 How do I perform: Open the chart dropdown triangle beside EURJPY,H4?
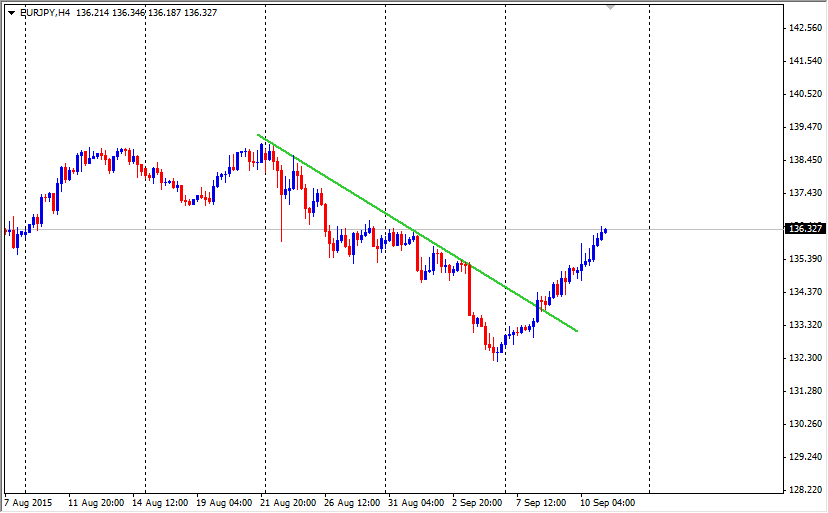pos(12,13)
